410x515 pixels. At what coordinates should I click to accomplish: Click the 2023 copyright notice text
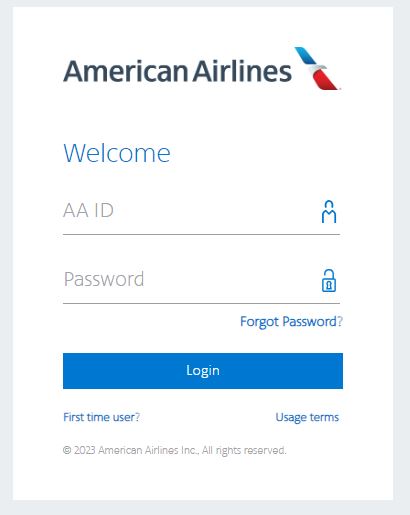coord(174,450)
